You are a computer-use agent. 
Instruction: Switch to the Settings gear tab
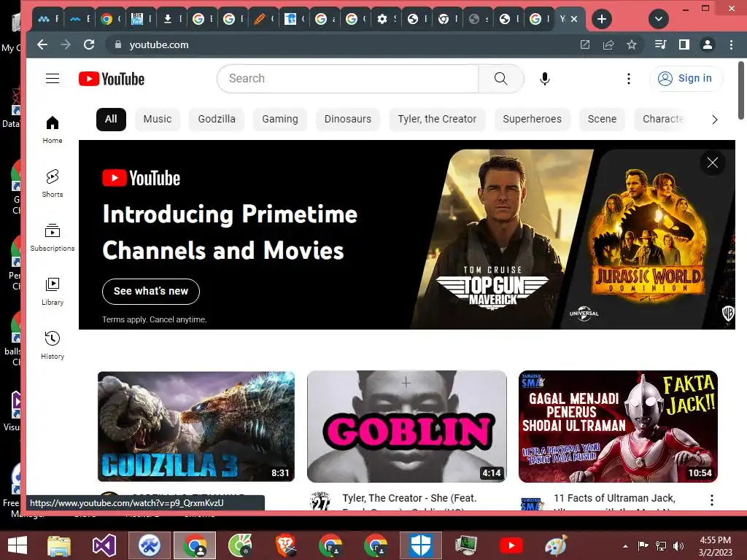[x=387, y=19]
